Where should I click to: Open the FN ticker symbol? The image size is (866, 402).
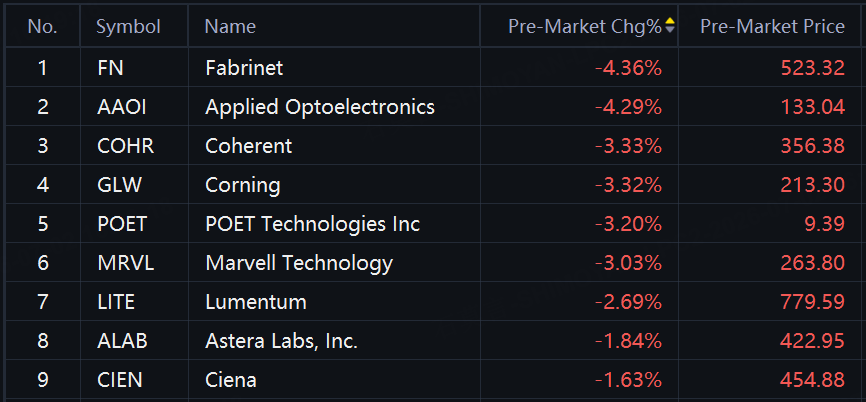[x=110, y=67]
